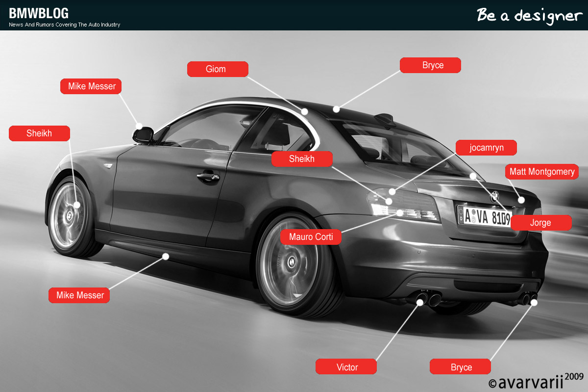The image size is (588, 392).
Task: Select the hotspot dot on the side skirt
Action: (166, 256)
